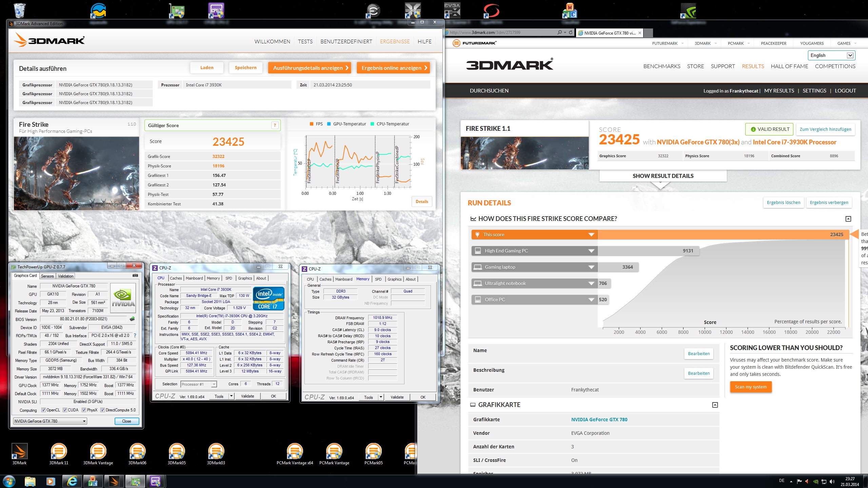Expand the High End Gaming PC dropdown
The width and height of the screenshot is (868, 488).
591,251
